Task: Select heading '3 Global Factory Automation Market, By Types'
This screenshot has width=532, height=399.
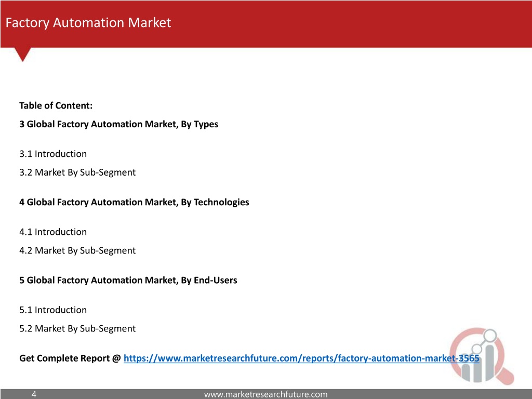Action: click(119, 125)
